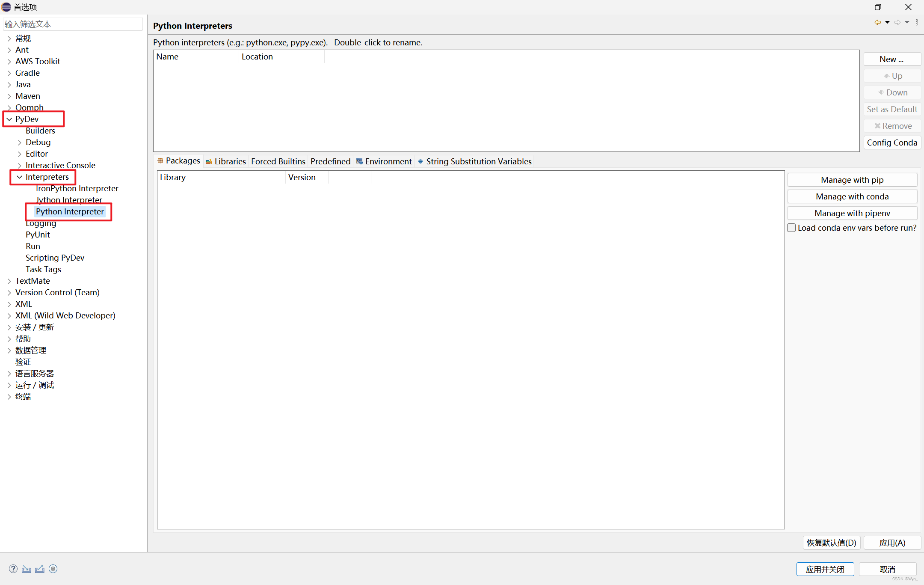Click the Oomph preference recorder icon

[x=53, y=569]
